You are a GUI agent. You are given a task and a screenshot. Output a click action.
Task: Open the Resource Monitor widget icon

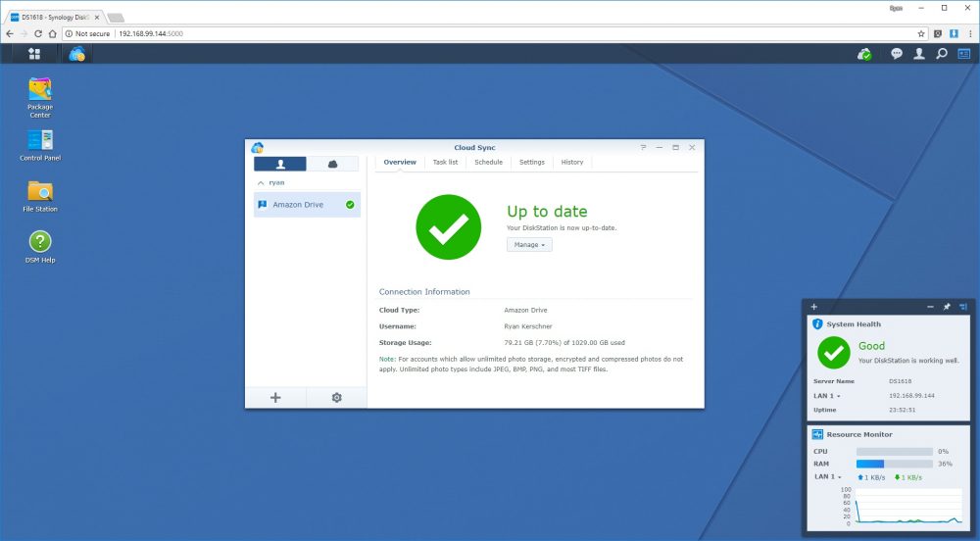click(817, 434)
